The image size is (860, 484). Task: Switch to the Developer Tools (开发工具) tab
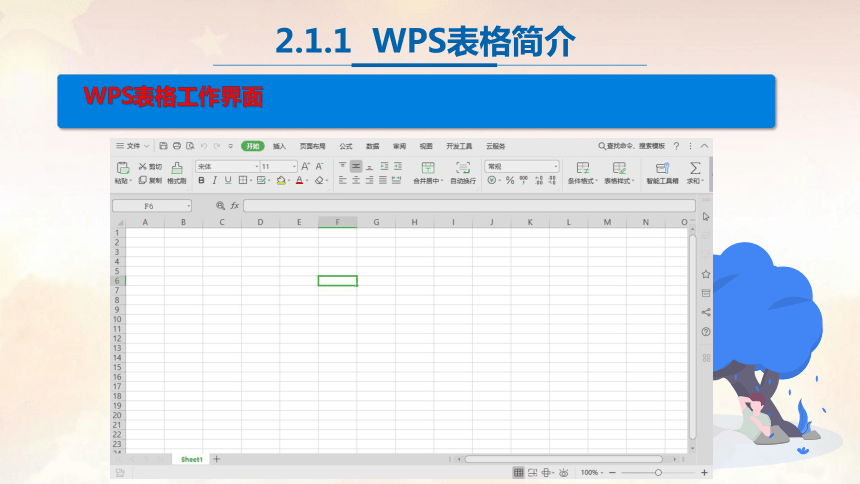459,146
